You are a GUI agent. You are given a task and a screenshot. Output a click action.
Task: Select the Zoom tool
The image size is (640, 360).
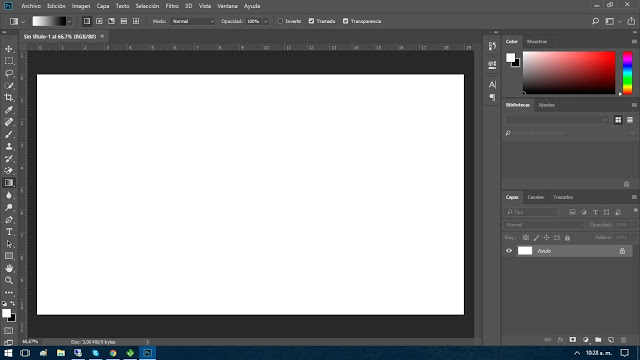pyautogui.click(x=9, y=280)
